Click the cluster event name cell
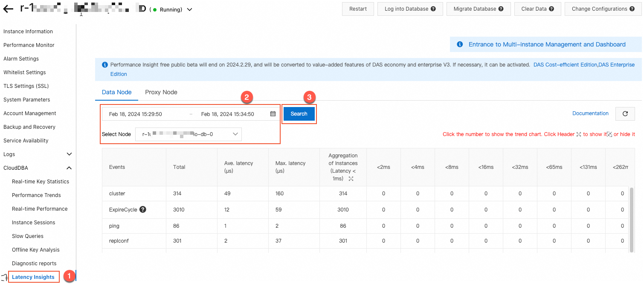This screenshot has height=284, width=644. 134,194
